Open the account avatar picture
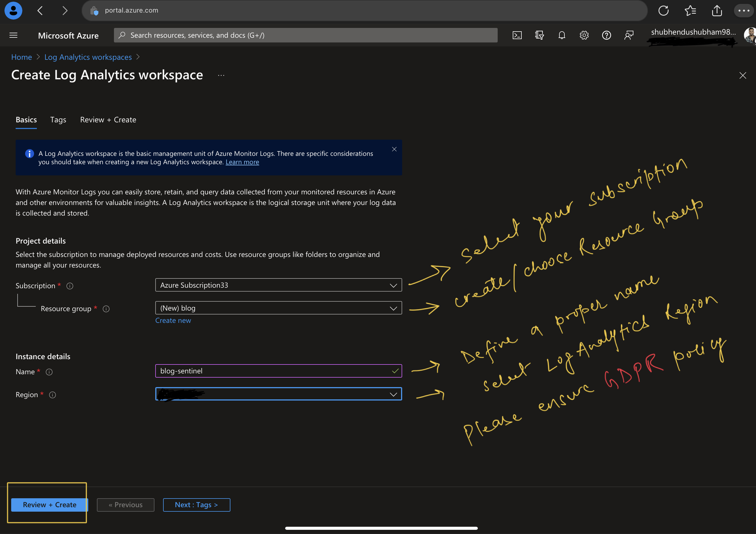 pos(750,35)
